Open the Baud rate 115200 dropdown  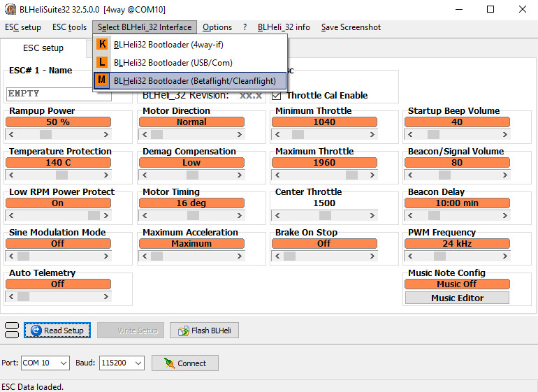tap(137, 363)
